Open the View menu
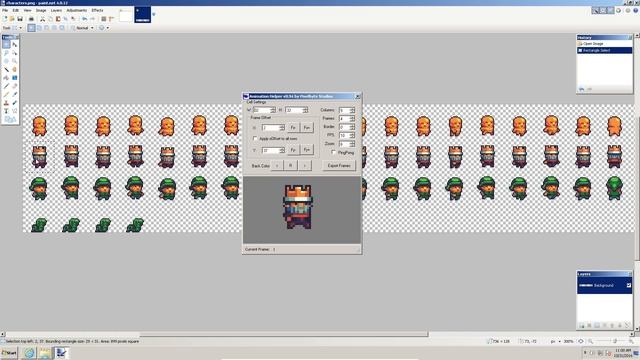Image resolution: width=640 pixels, height=360 pixels. point(27,10)
